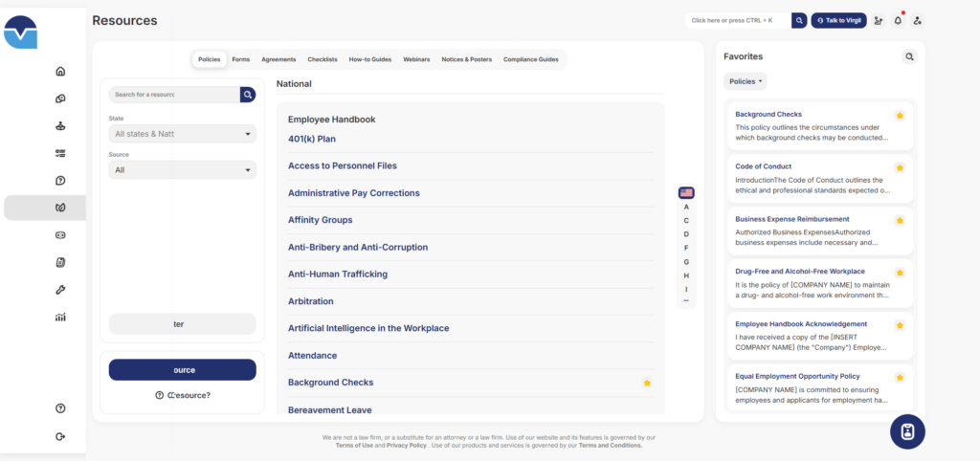
Task: Open the bar chart reports icon
Action: [x=60, y=318]
